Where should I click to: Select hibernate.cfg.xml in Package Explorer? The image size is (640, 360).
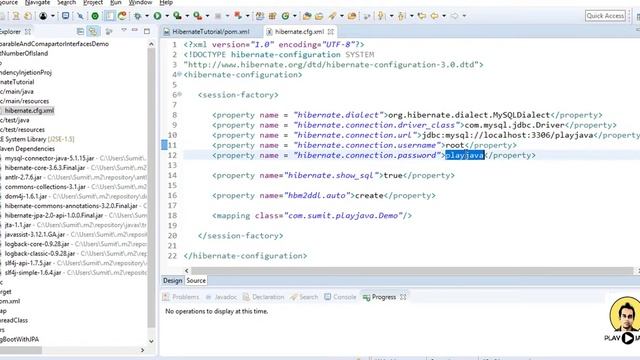click(29, 110)
